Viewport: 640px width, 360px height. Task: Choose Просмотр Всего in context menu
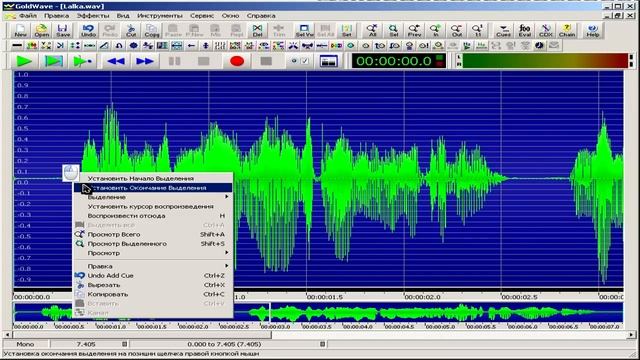click(153, 234)
